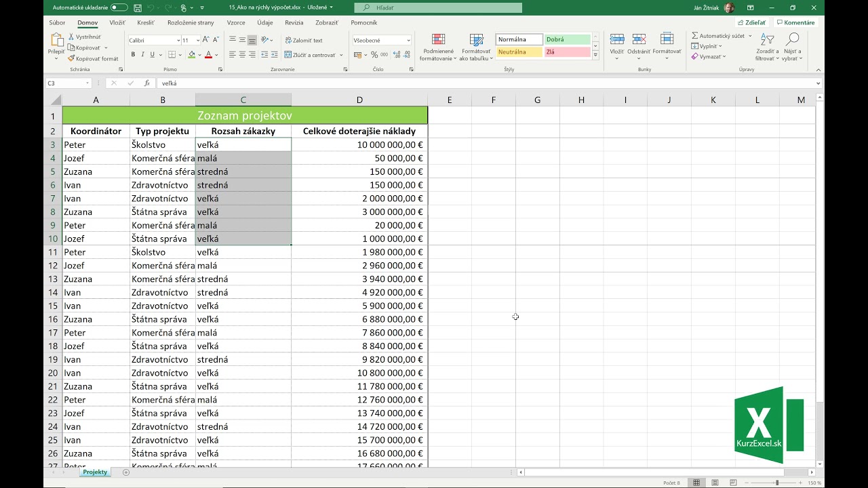
Task: Open Nájsť a vybrať menu
Action: [x=792, y=47]
